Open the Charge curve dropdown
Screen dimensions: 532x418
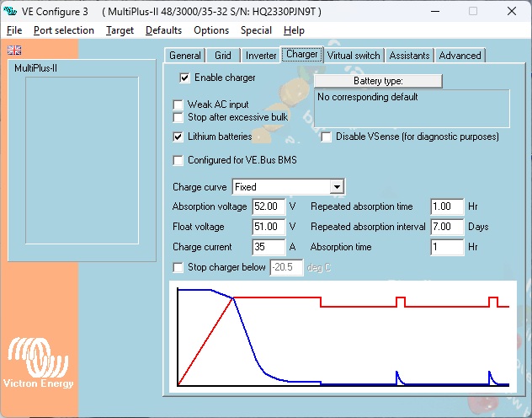point(337,187)
